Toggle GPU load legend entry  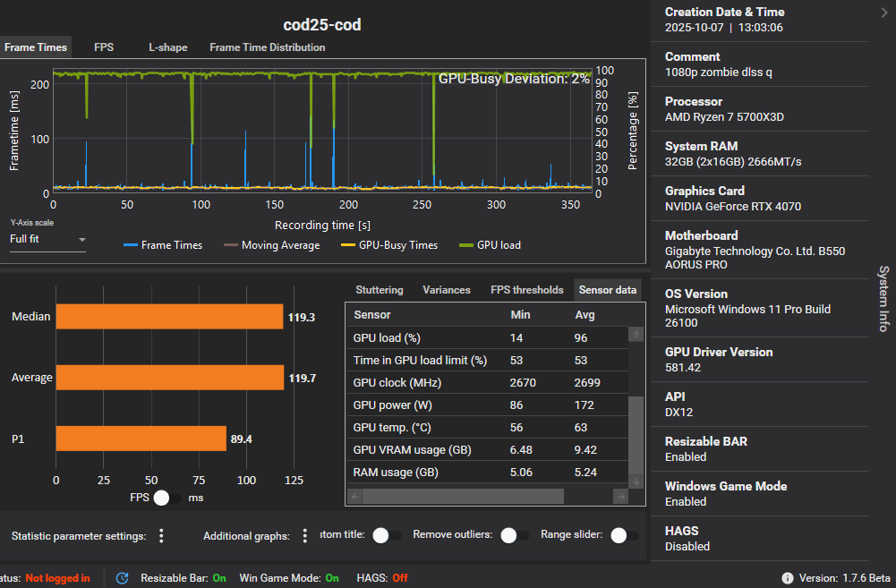tap(491, 245)
